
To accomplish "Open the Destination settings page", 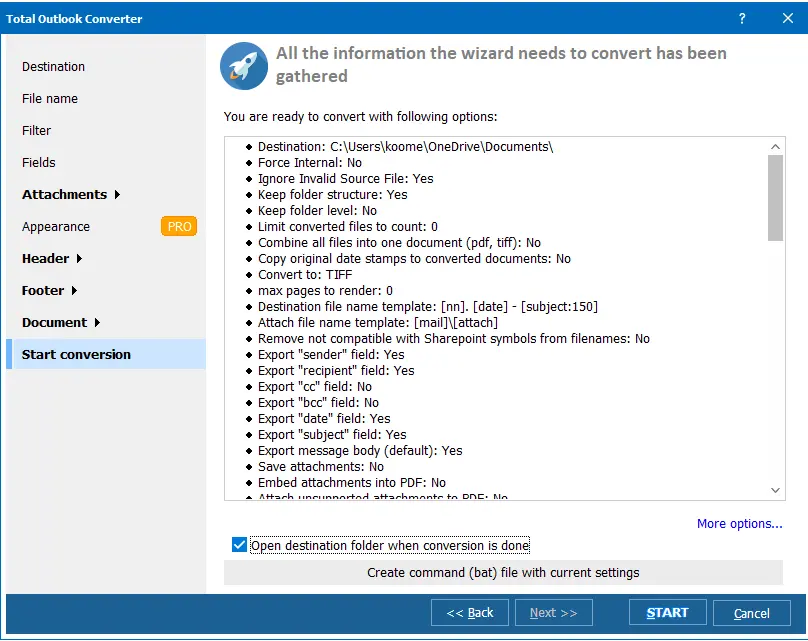I will [52, 66].
